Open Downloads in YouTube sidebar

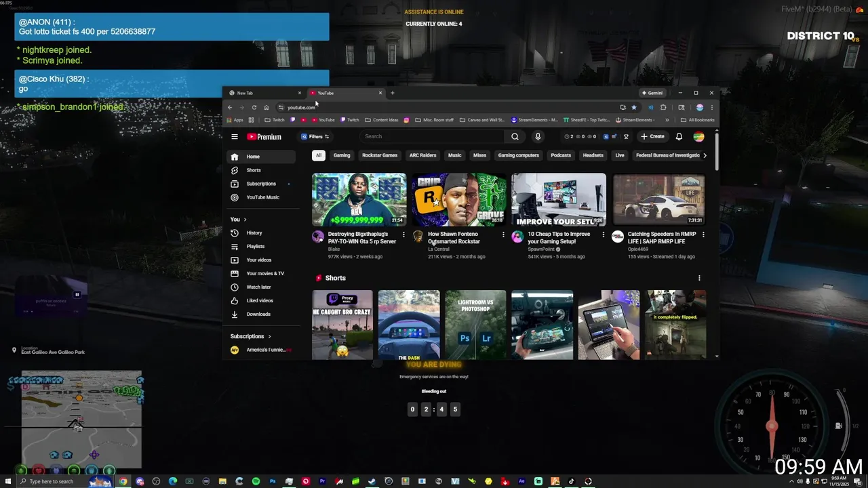point(261,314)
